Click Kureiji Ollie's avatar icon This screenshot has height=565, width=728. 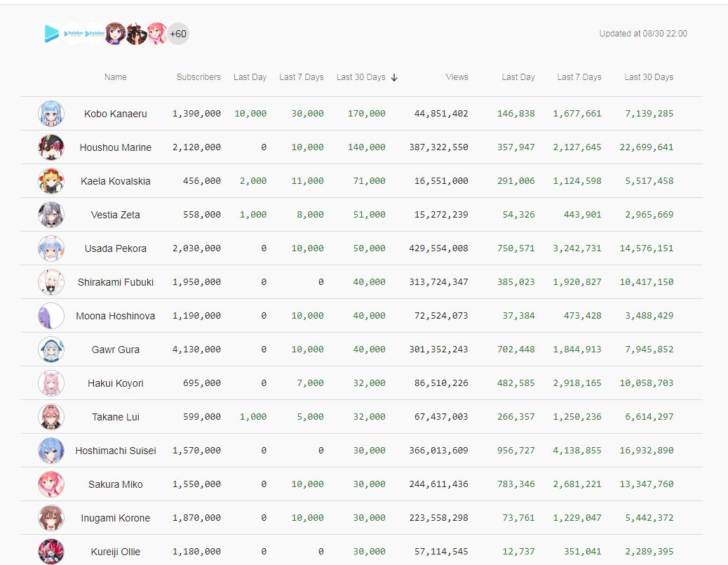[x=51, y=552]
